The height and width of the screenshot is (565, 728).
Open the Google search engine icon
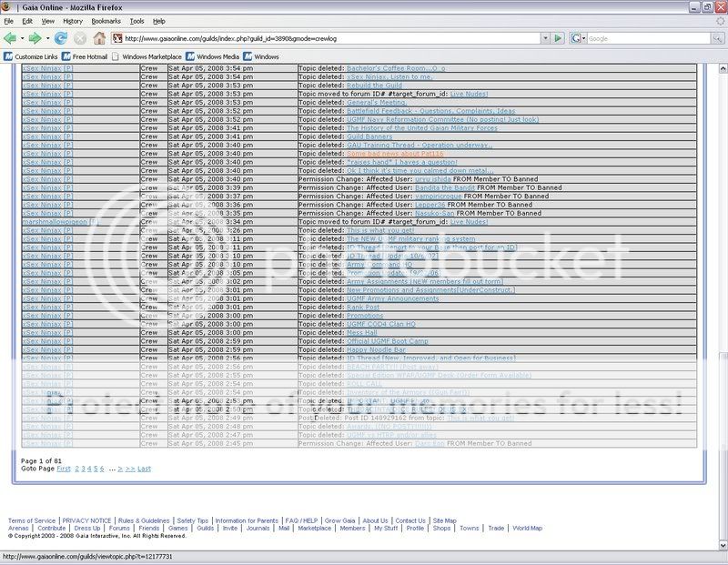(x=577, y=38)
